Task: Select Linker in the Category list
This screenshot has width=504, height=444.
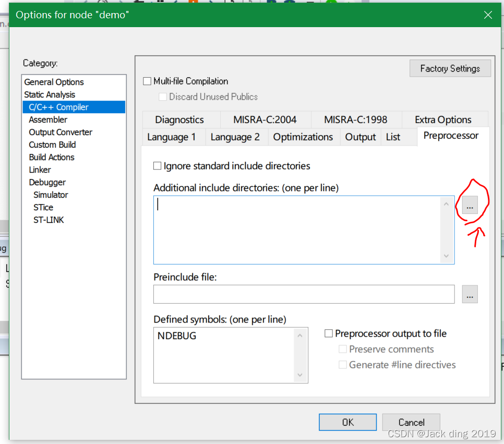Action: (x=40, y=170)
